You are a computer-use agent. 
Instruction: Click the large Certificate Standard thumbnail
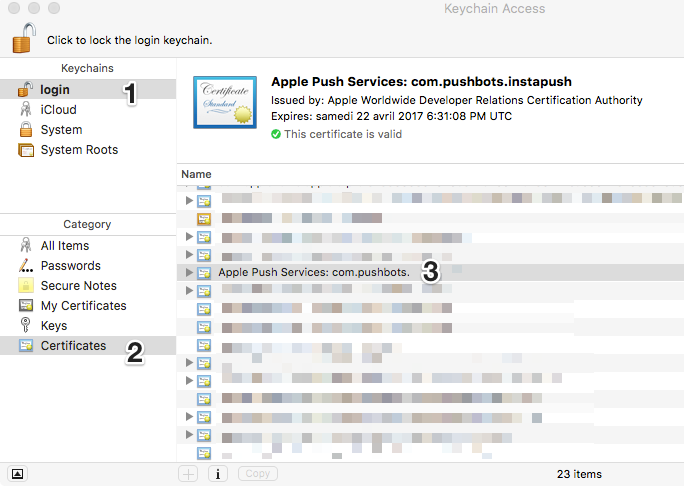pos(225,103)
